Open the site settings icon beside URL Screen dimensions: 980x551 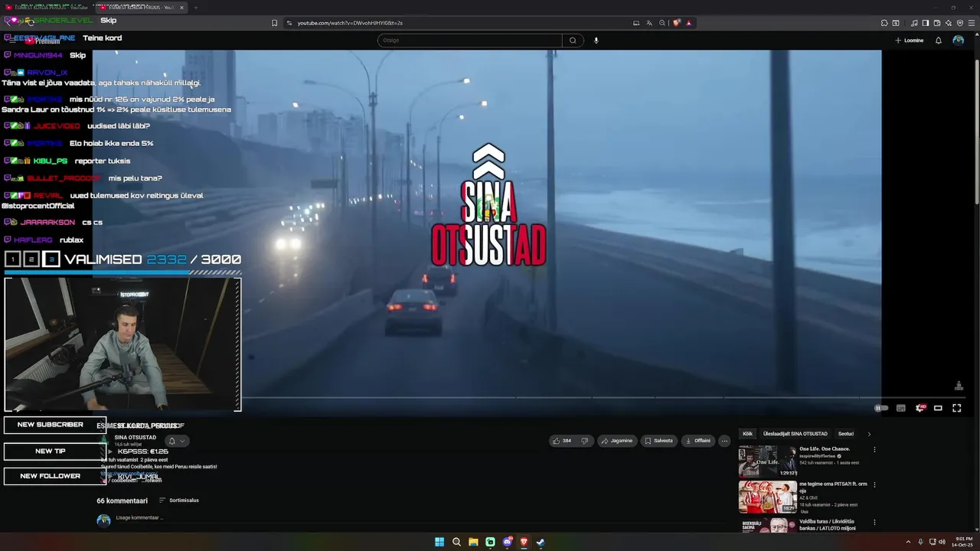(x=289, y=23)
